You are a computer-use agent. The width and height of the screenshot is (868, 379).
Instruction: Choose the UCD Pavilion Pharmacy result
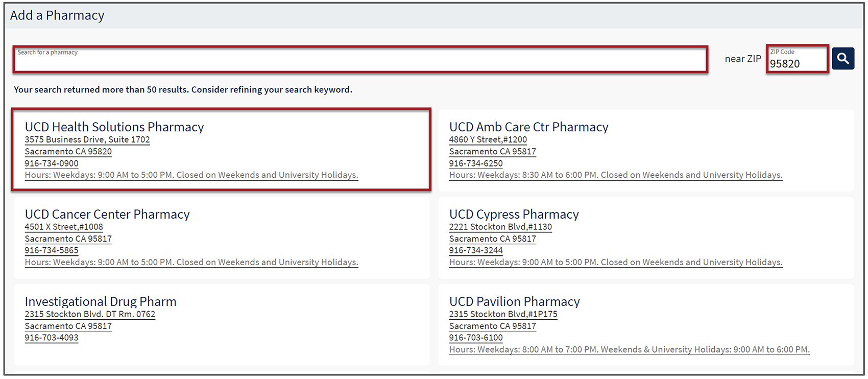tap(514, 302)
